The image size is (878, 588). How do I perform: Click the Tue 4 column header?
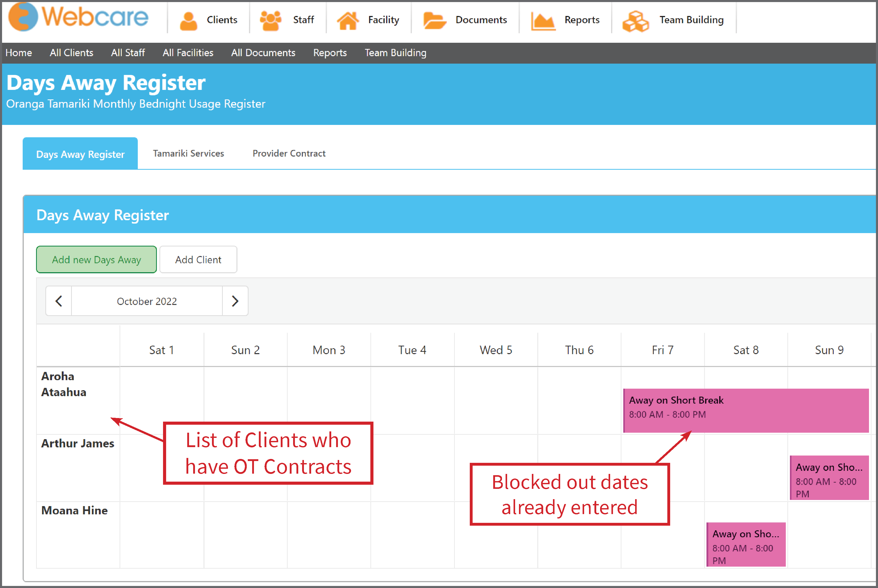click(412, 350)
